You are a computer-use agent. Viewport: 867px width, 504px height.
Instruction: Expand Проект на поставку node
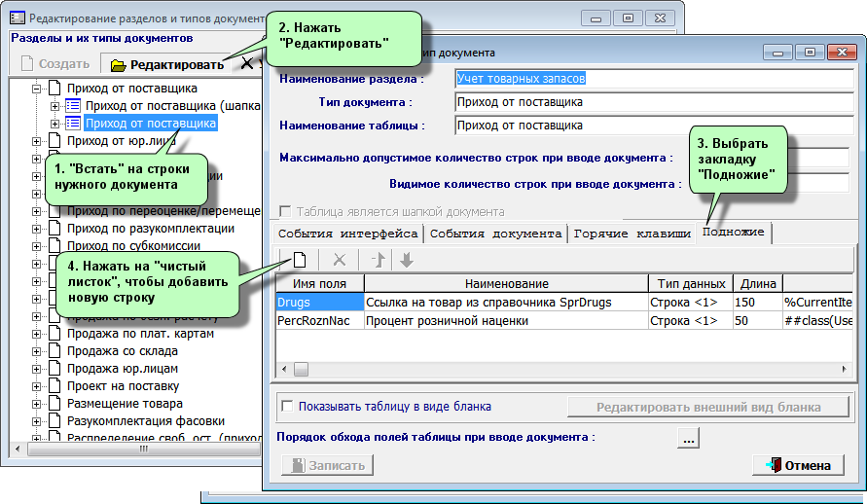tap(37, 386)
